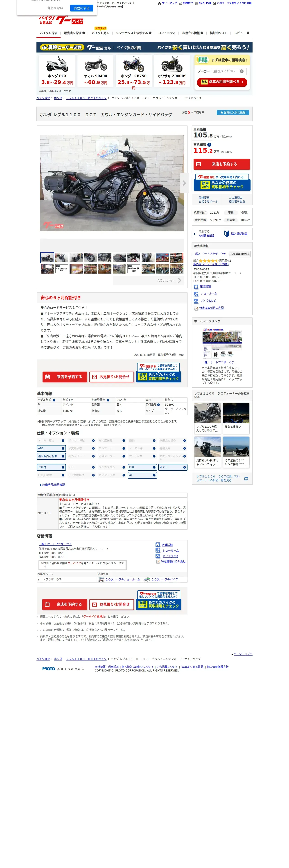The width and height of the screenshot is (289, 868).
Task: Click この車種の相場表を見る link
Action: tap(237, 199)
